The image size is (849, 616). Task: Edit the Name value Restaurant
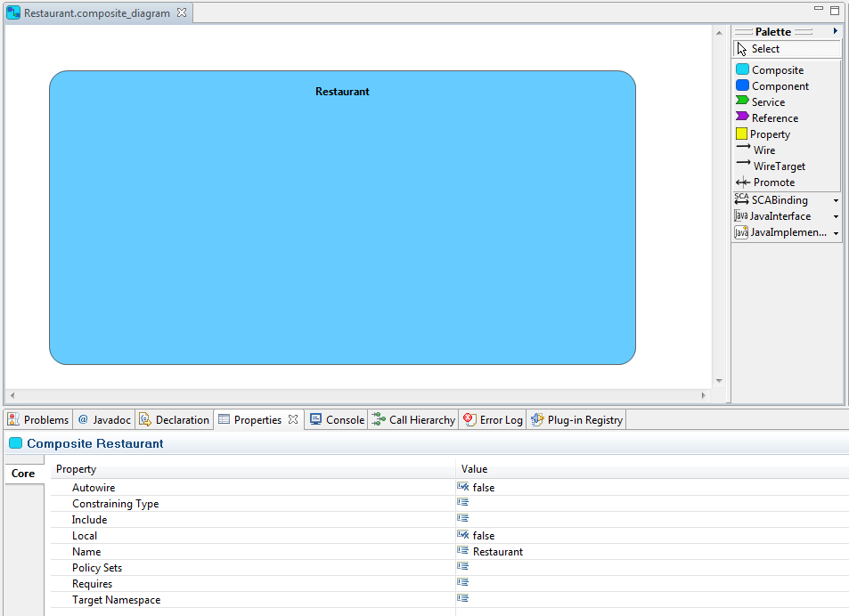(498, 552)
